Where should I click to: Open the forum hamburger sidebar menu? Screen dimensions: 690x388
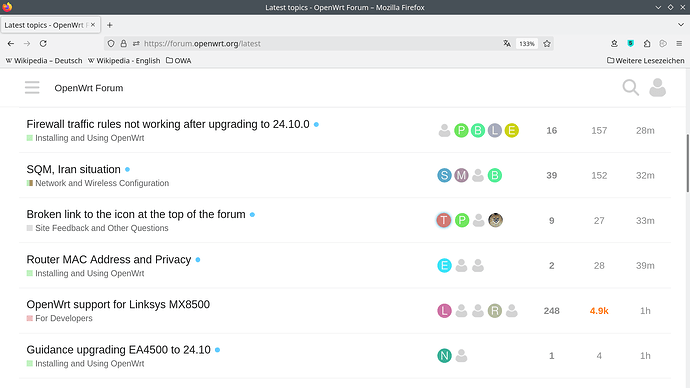point(32,88)
